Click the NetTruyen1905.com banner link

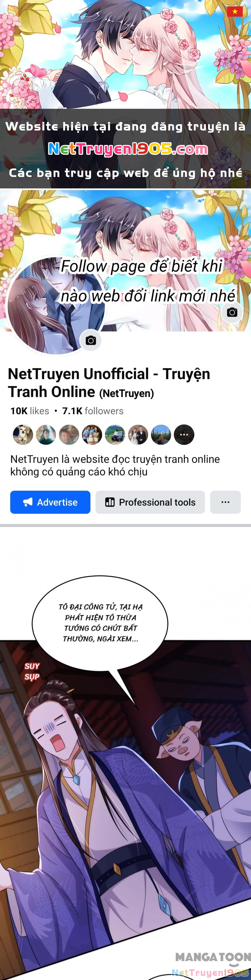pyautogui.click(x=128, y=149)
